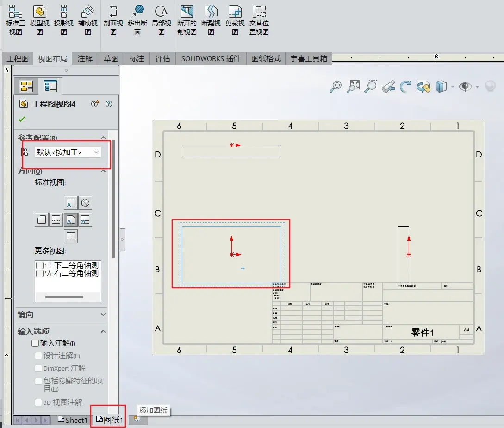Viewport: 504px width, 428px height.
Task: Open the 草图 tab
Action: [x=111, y=58]
